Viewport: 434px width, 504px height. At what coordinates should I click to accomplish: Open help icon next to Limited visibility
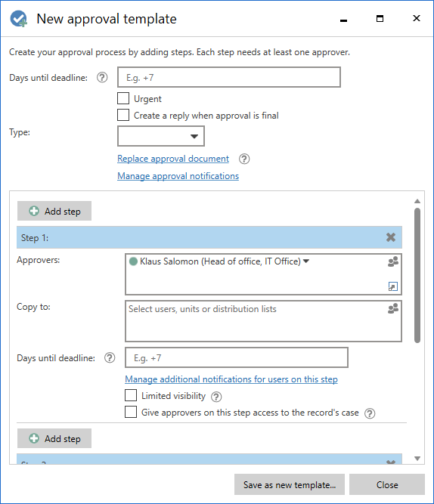click(x=216, y=397)
